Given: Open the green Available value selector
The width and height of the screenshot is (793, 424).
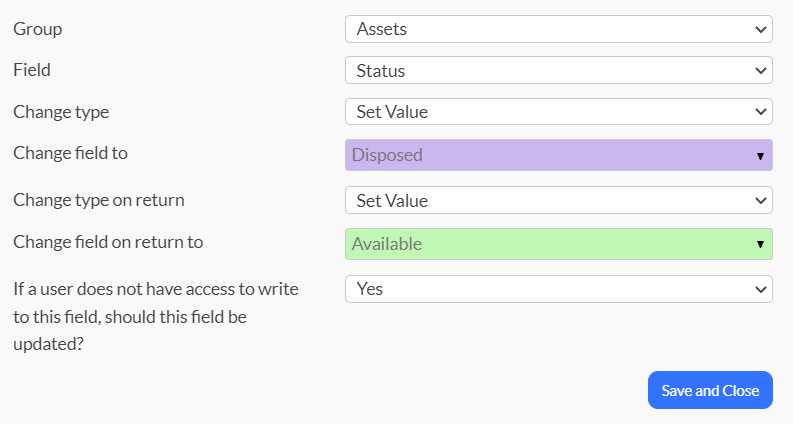Looking at the screenshot, I should pos(559,244).
